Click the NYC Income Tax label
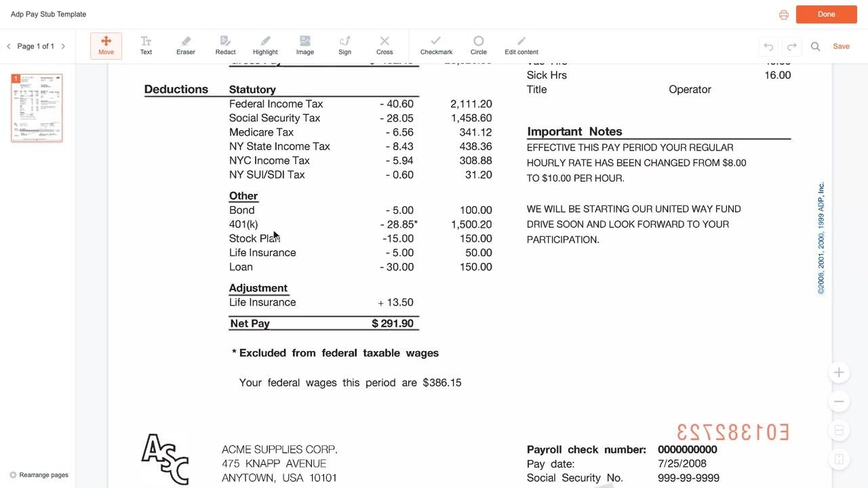This screenshot has height=488, width=868. click(269, 161)
